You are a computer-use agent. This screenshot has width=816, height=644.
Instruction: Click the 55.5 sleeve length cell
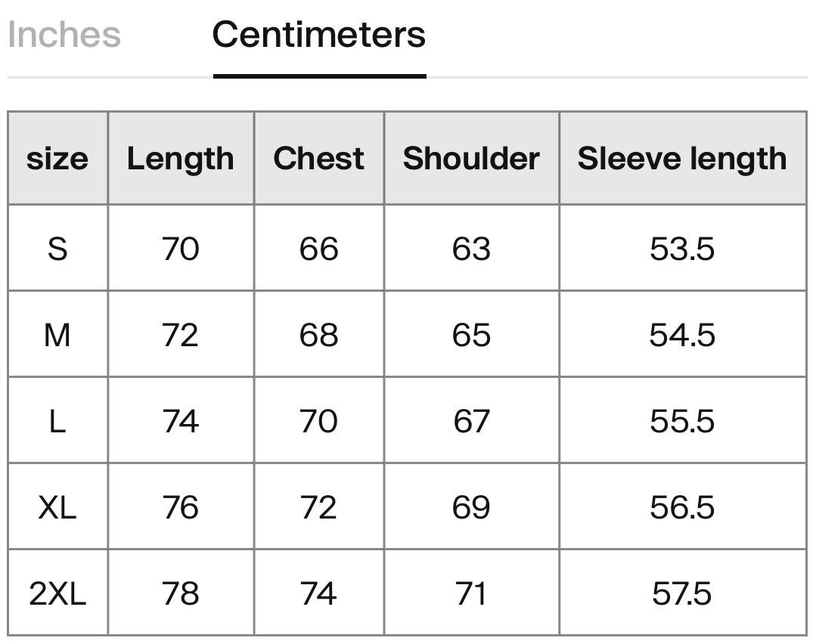(x=682, y=420)
